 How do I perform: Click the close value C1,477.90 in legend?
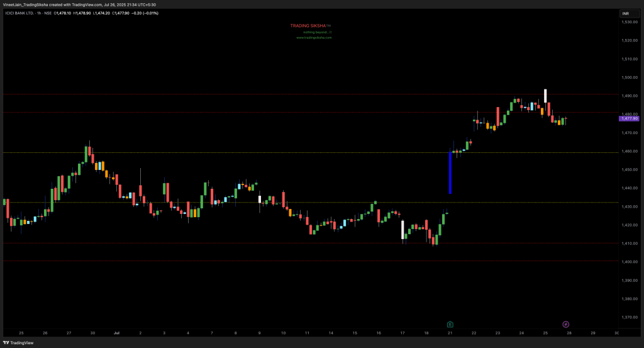(x=119, y=12)
